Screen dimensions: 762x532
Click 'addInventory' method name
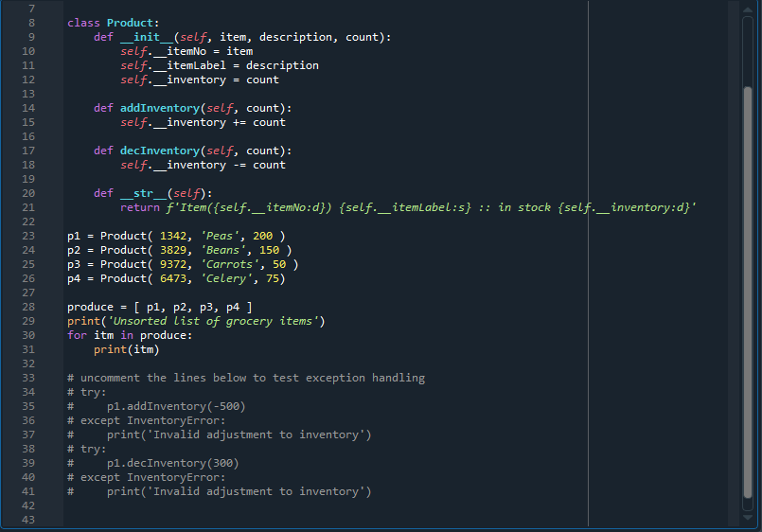pos(160,108)
